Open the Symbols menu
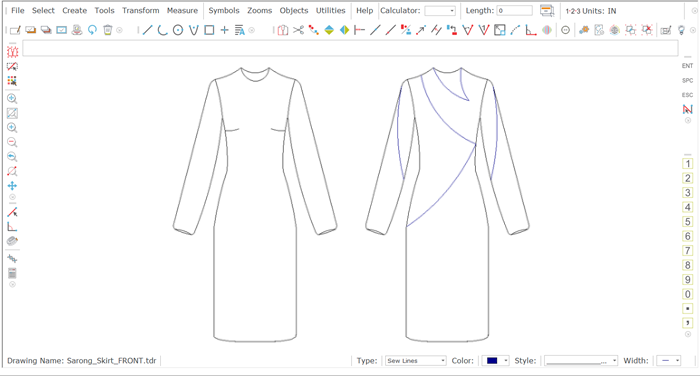The height and width of the screenshot is (376, 700). 224,10
